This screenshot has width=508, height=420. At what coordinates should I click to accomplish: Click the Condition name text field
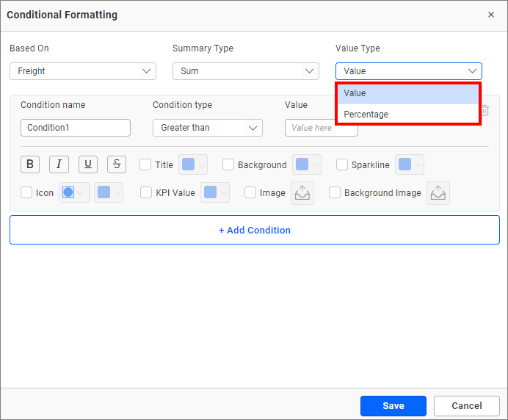coord(76,128)
